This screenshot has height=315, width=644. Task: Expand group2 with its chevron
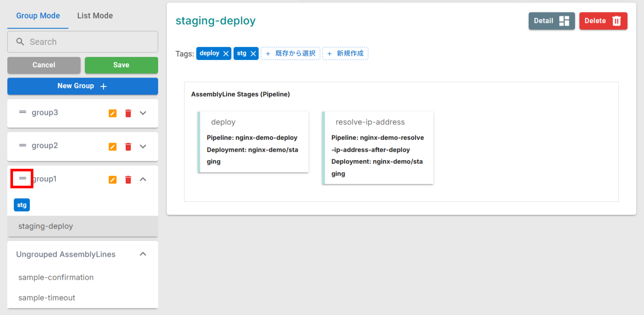point(143,147)
